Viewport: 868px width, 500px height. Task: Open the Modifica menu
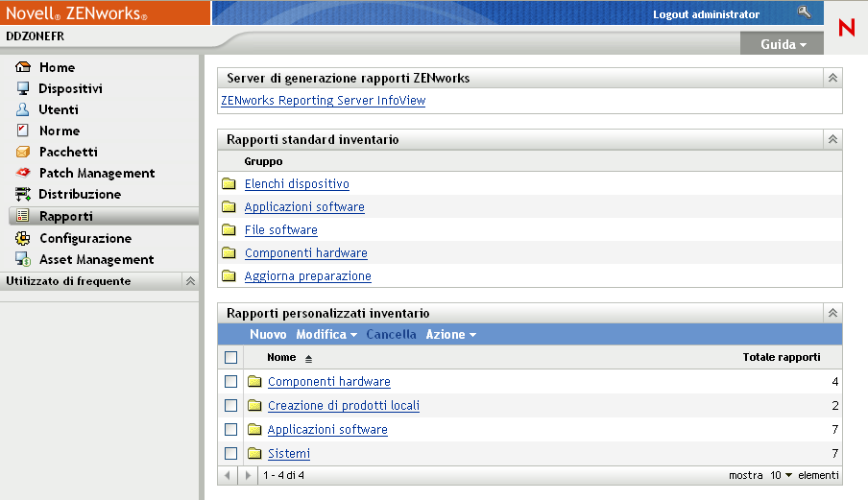point(326,335)
